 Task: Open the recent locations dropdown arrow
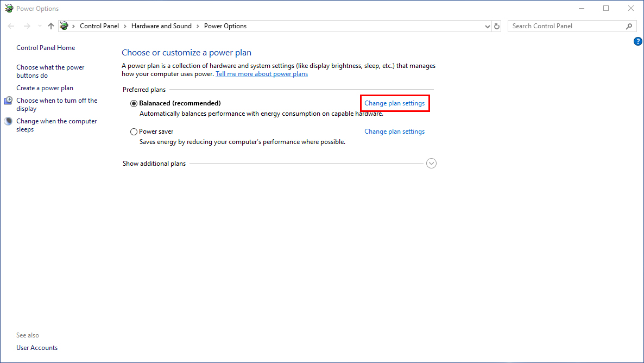[40, 26]
